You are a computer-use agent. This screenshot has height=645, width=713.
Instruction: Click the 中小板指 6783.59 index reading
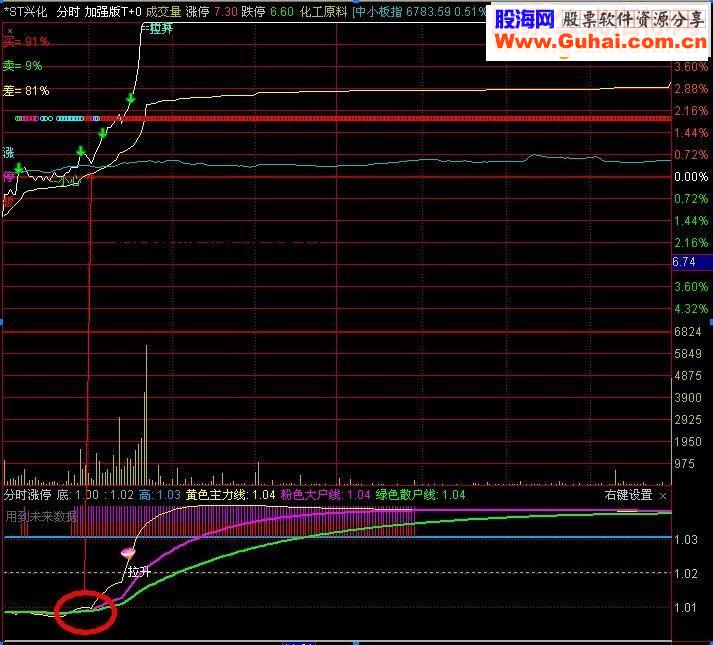click(x=402, y=12)
